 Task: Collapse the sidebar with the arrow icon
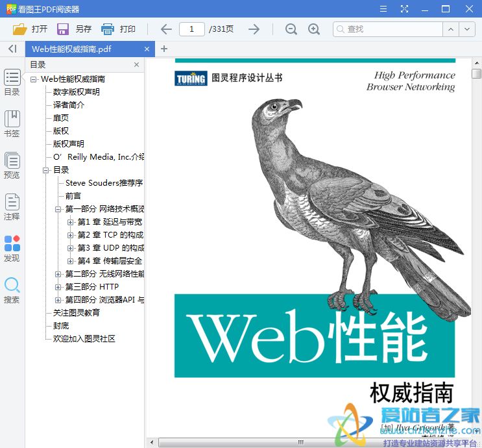(x=12, y=49)
